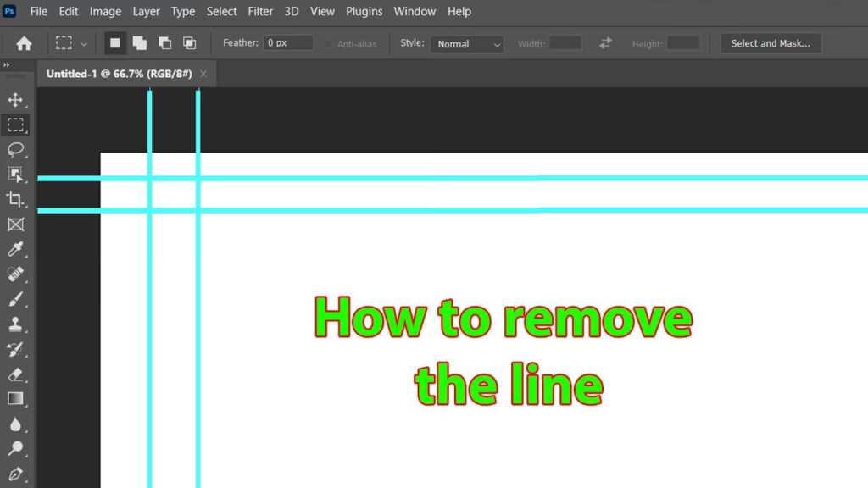Click the Select and Mask button
Screen dimensions: 868x488
771,43
